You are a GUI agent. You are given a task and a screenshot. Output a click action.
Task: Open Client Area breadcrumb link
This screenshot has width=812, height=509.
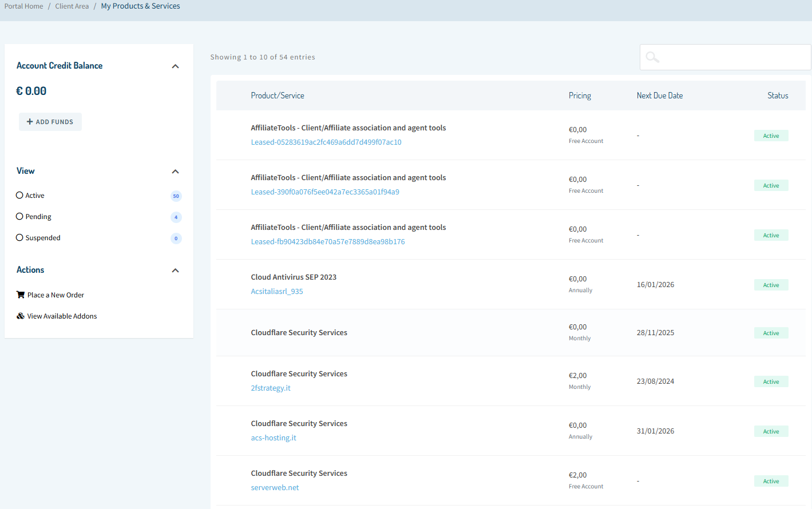tap(72, 6)
